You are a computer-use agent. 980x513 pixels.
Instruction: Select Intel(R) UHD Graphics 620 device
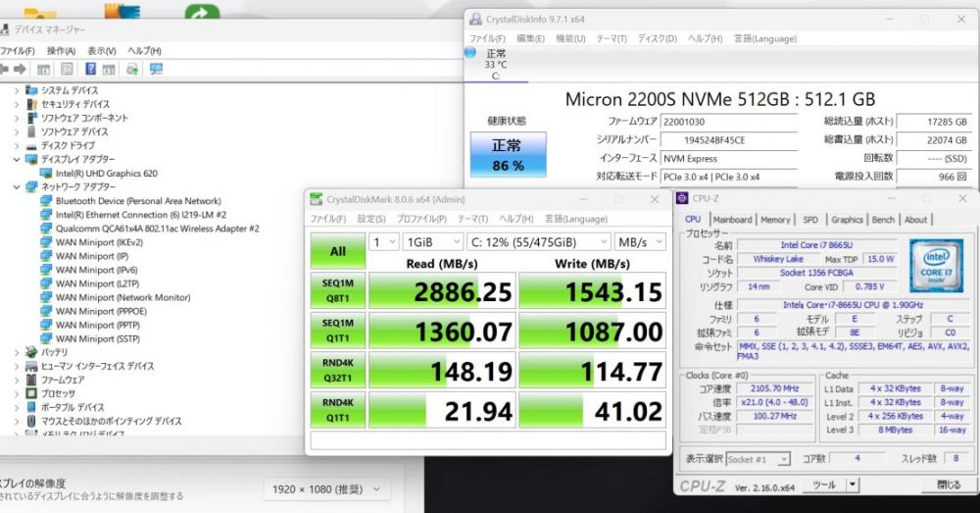tap(106, 174)
